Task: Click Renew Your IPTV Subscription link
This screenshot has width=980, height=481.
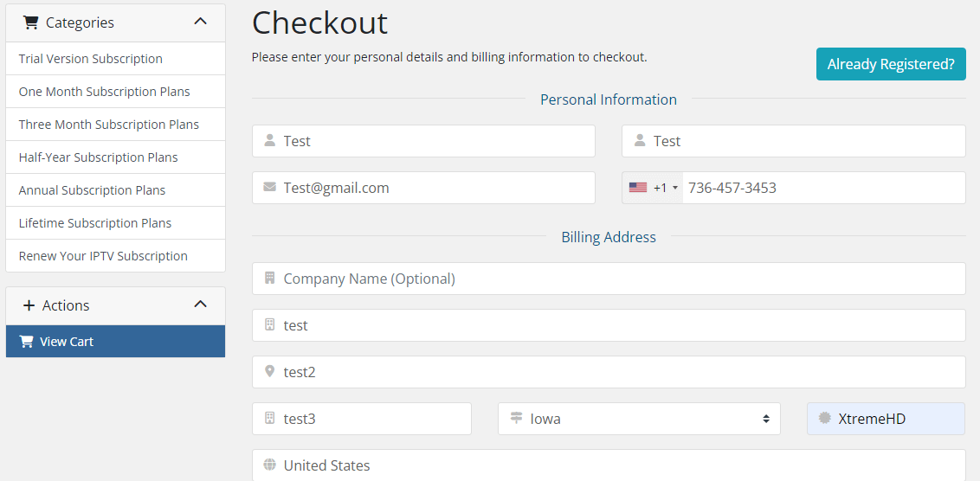Action: click(x=103, y=256)
